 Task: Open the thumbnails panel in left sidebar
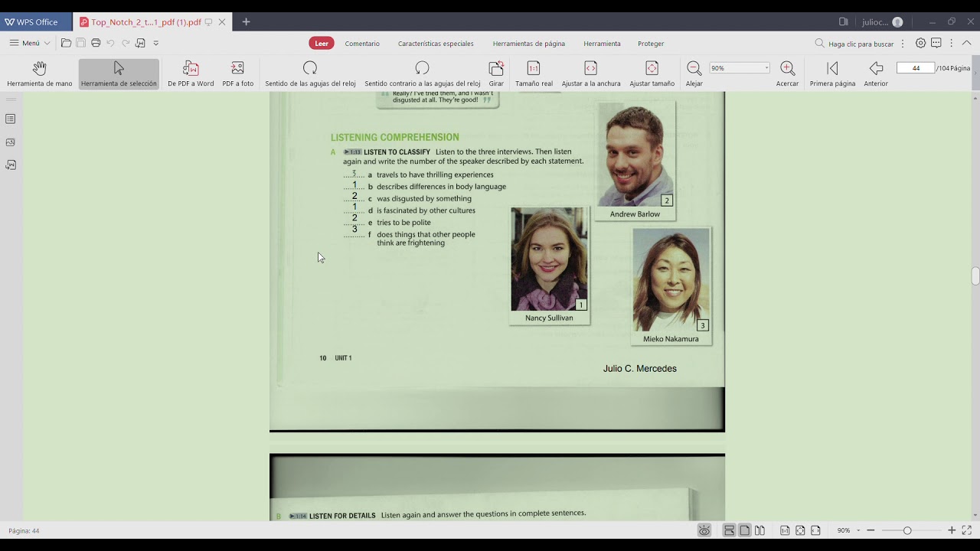click(11, 142)
